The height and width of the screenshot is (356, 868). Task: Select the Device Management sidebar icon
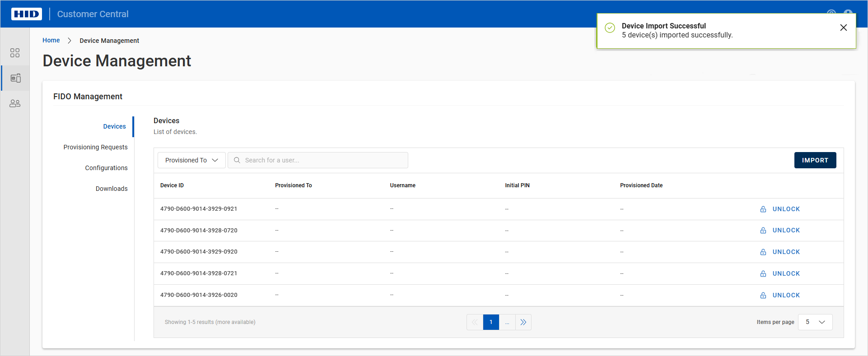pos(15,78)
